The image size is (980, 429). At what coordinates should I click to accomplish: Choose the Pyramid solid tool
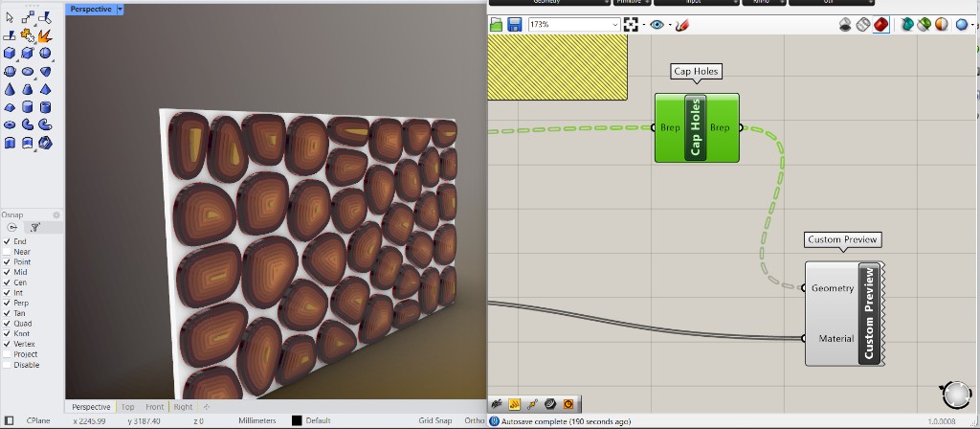45,89
